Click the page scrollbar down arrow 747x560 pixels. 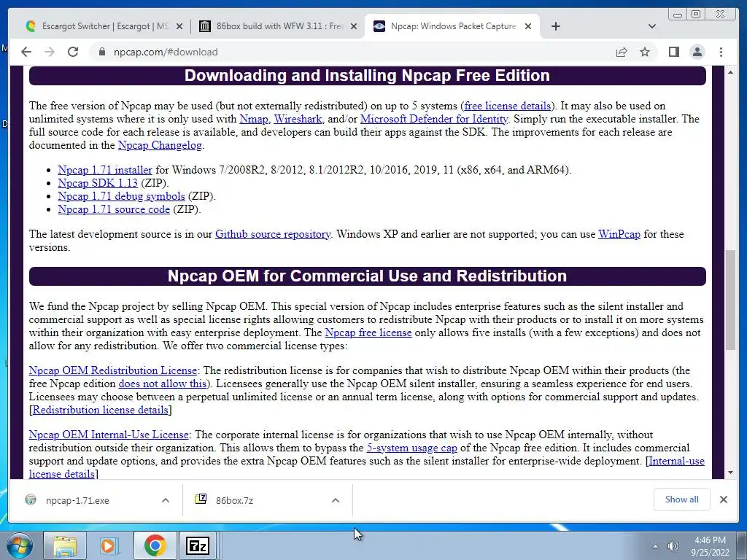coord(730,472)
